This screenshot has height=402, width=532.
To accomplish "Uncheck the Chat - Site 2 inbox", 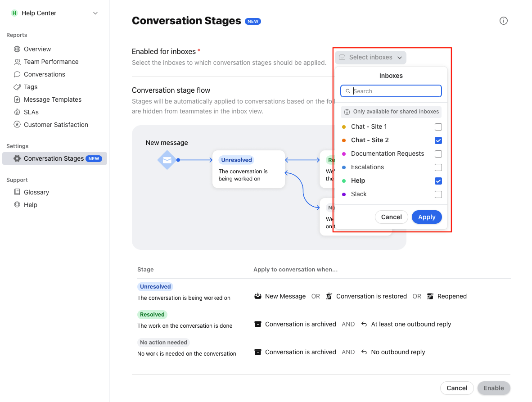I will click(x=438, y=140).
